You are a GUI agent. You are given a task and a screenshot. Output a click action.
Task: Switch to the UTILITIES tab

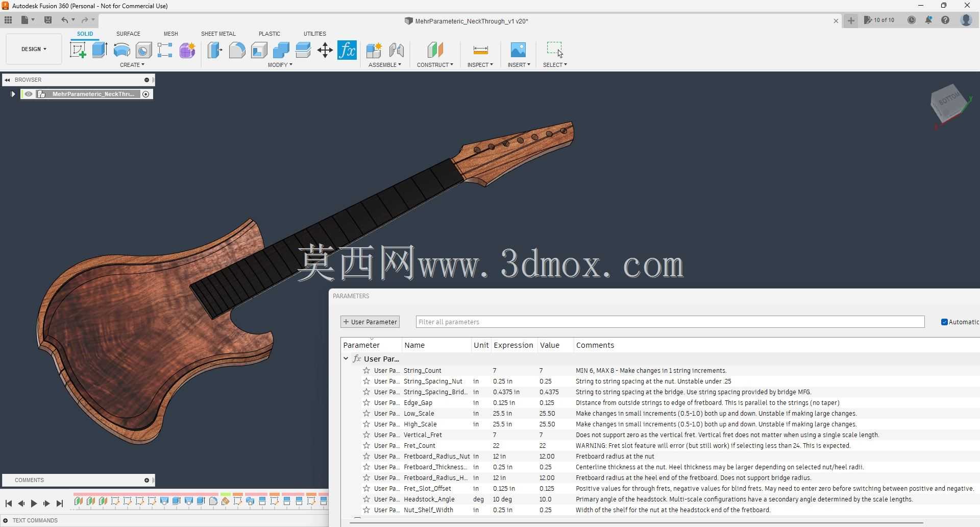[314, 34]
